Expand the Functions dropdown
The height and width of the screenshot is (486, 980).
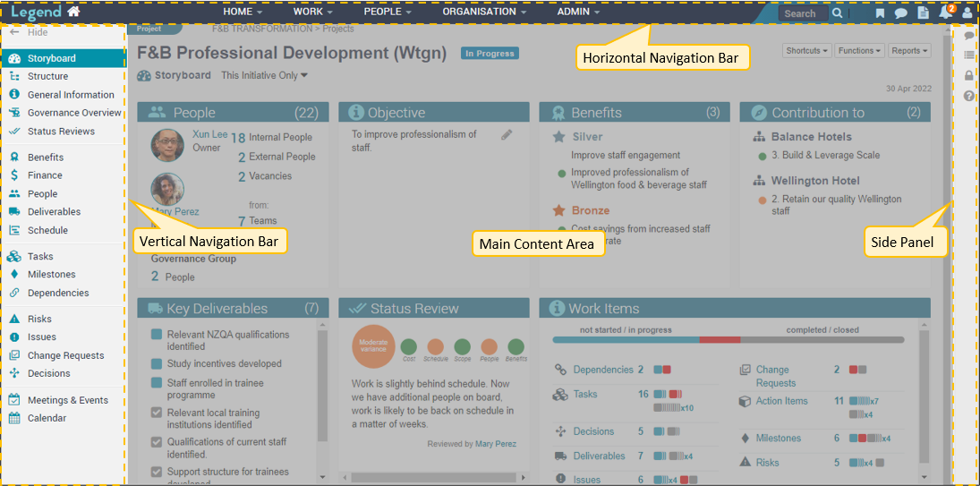pyautogui.click(x=859, y=51)
